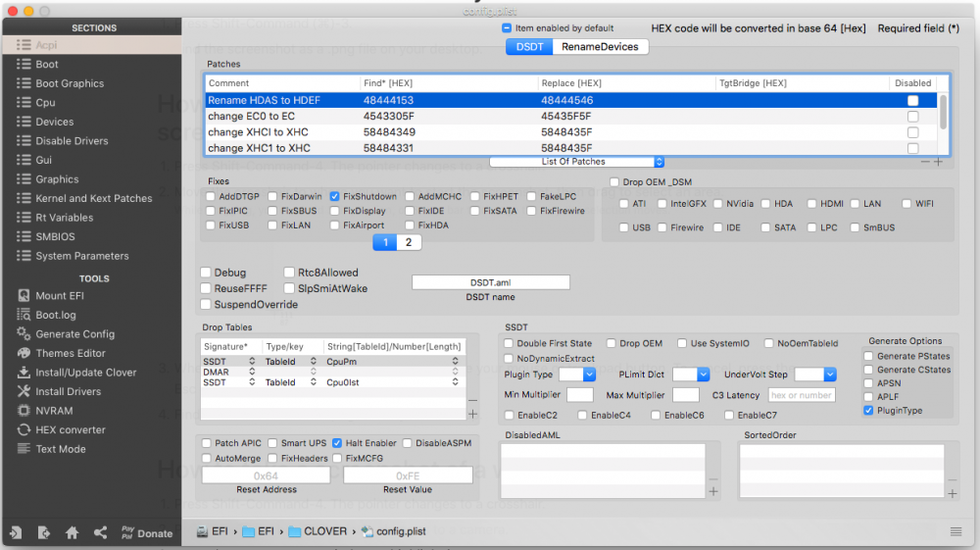Change signature stepper for DMAR row
This screenshot has height=550, width=980.
click(252, 372)
